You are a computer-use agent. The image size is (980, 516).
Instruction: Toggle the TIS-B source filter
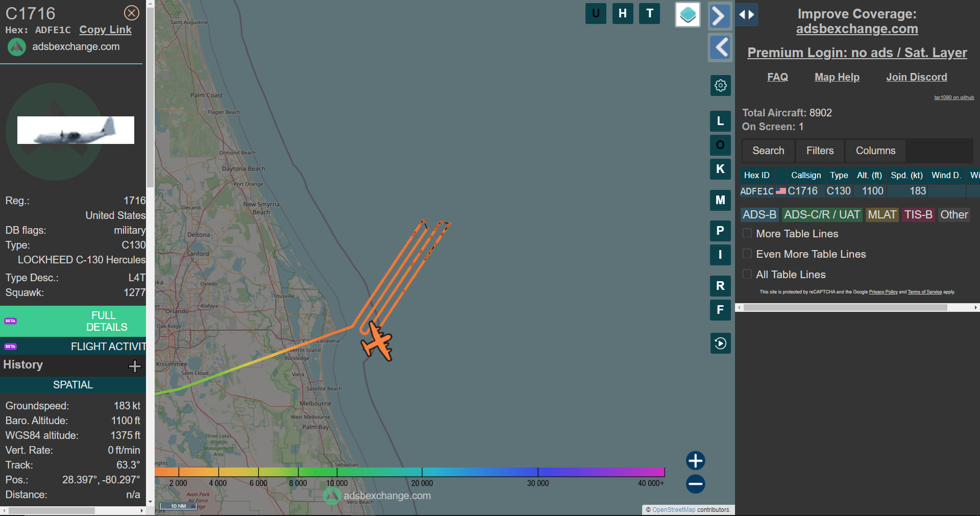[x=918, y=215]
